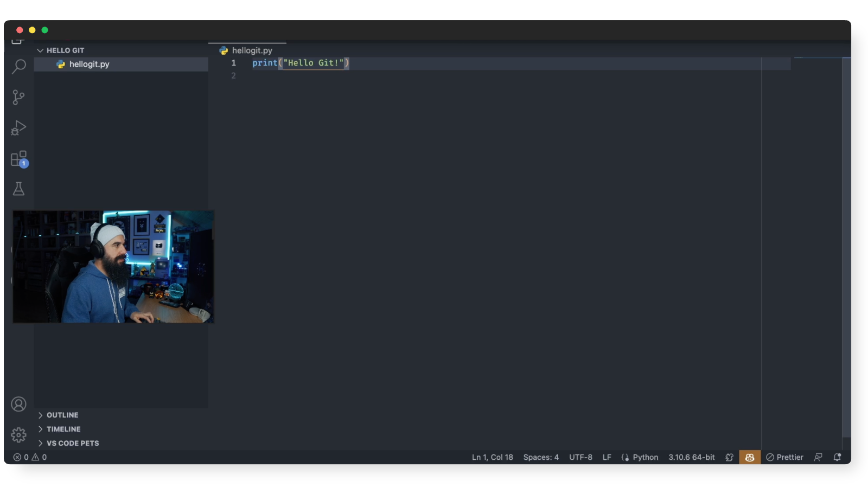Open the feedback icon in status bar
868x488 pixels.
pos(818,457)
